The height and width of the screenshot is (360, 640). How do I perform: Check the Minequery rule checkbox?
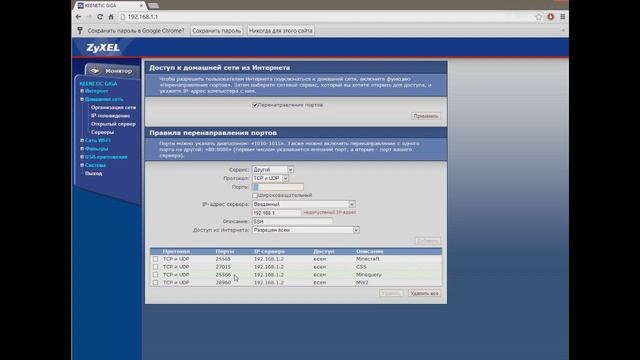156,275
